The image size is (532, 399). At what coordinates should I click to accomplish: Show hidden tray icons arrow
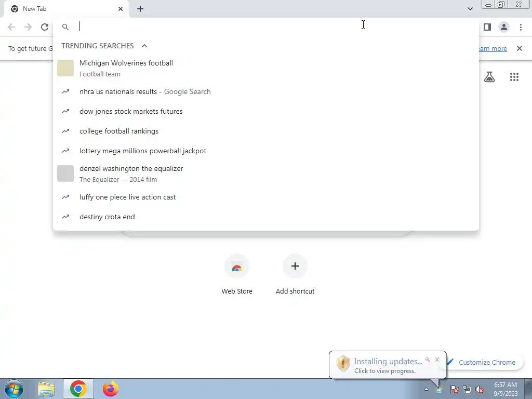[426, 390]
